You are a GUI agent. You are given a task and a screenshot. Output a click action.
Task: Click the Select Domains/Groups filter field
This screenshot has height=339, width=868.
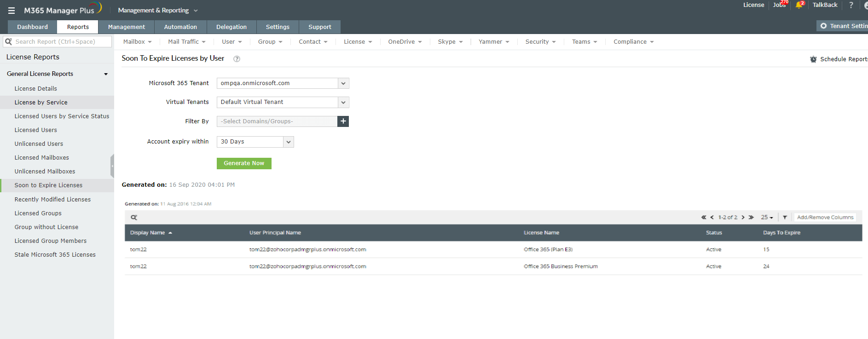tap(277, 121)
